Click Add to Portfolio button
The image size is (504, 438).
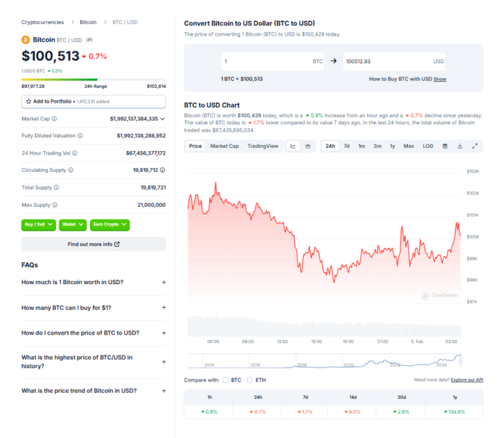point(93,101)
